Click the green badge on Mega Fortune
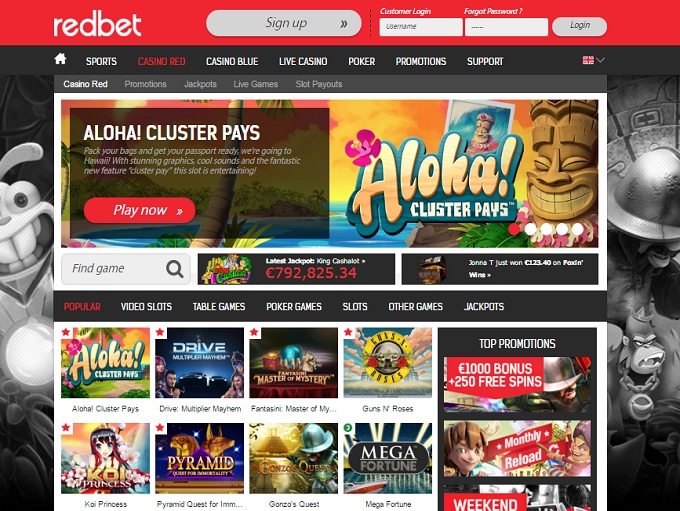This screenshot has width=680, height=511. [x=348, y=428]
